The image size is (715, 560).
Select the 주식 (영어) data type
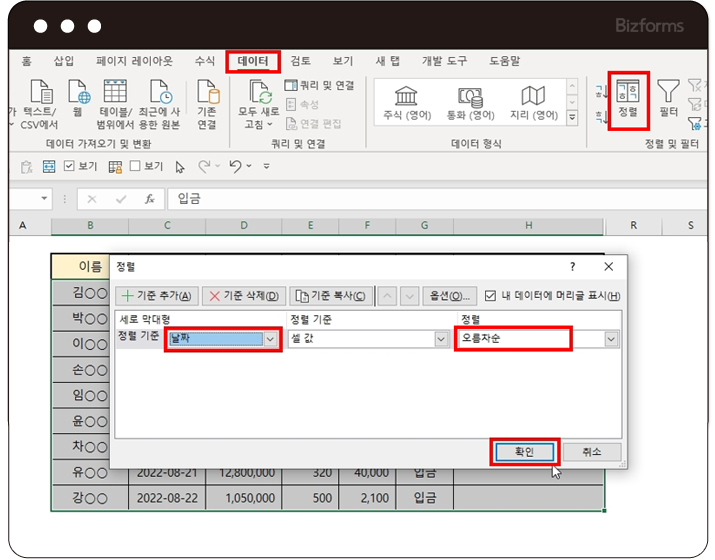coord(406,103)
